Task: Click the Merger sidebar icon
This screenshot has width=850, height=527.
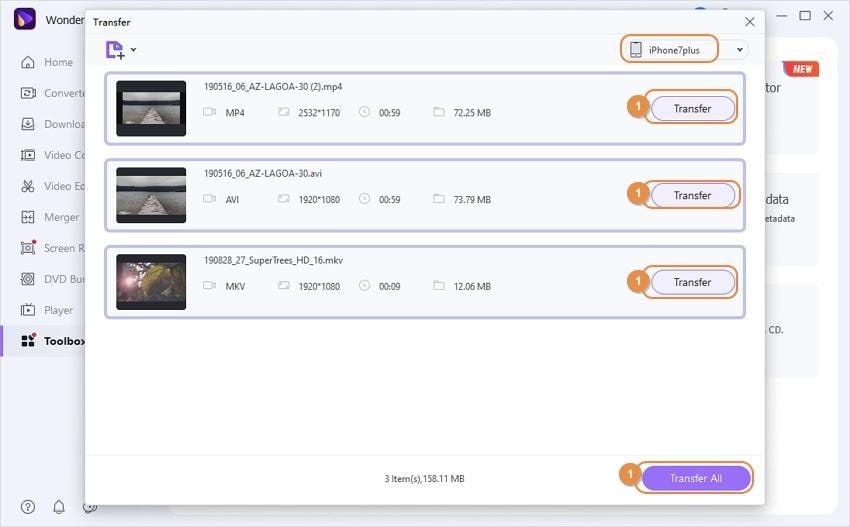Action: tap(28, 217)
